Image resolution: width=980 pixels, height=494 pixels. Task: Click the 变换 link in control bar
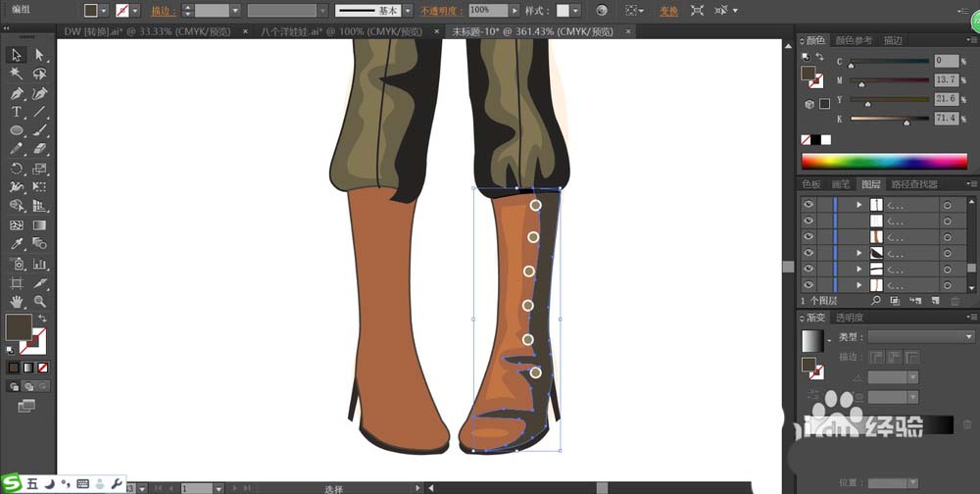click(x=668, y=11)
